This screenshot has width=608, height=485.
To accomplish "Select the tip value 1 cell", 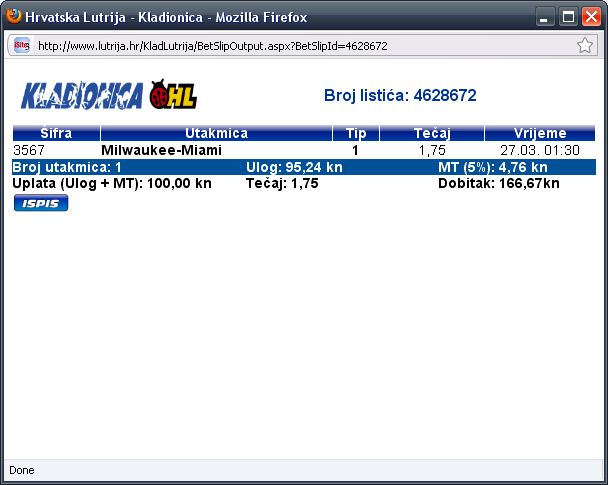I will [355, 150].
